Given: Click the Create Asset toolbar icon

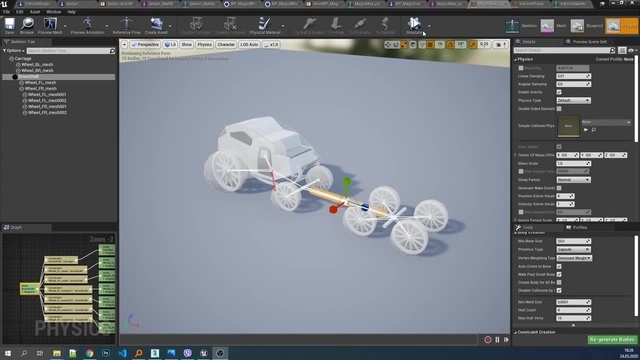Looking at the screenshot, I should 156,24.
